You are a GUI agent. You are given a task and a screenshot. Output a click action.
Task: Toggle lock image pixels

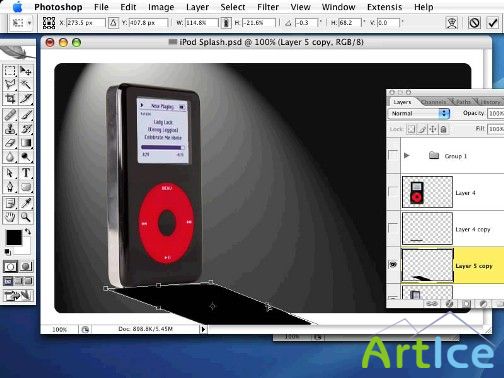[x=422, y=129]
